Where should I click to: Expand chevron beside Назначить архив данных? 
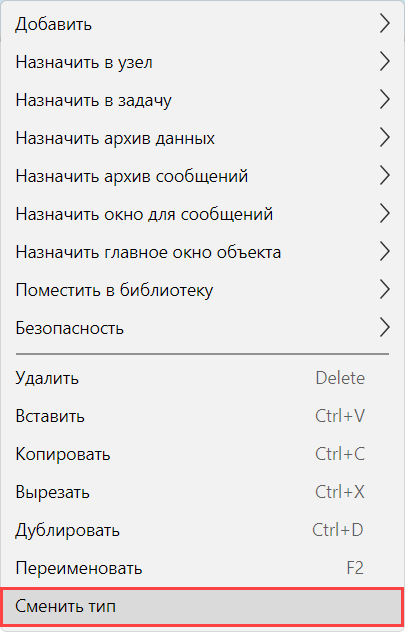tap(385, 138)
